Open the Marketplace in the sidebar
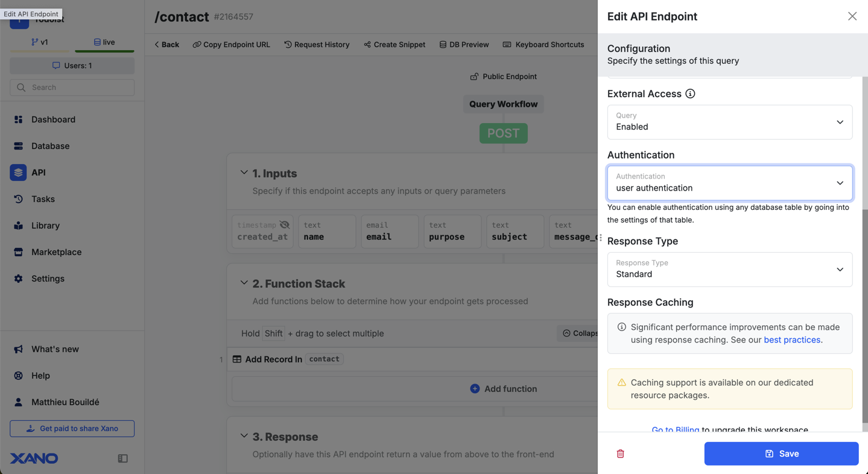This screenshot has height=474, width=868. point(56,252)
